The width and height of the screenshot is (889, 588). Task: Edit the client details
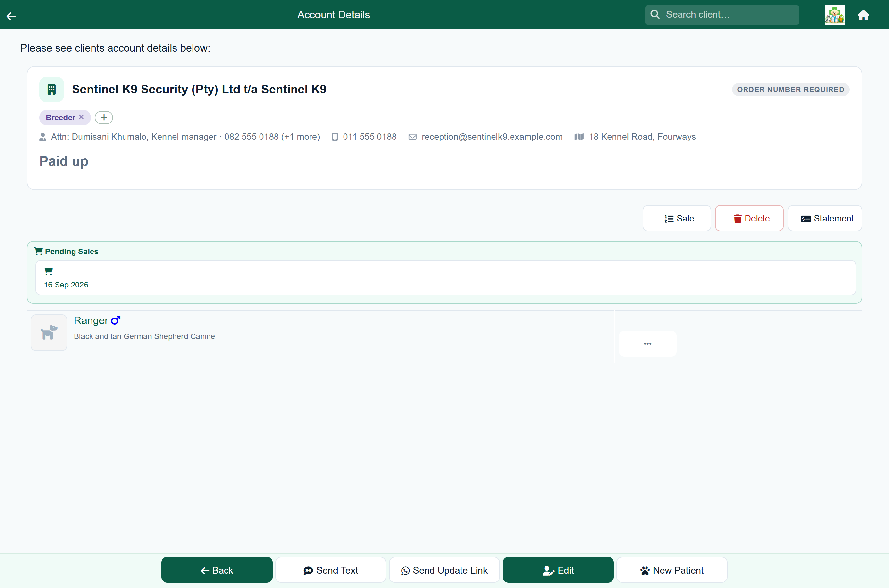[558, 570]
